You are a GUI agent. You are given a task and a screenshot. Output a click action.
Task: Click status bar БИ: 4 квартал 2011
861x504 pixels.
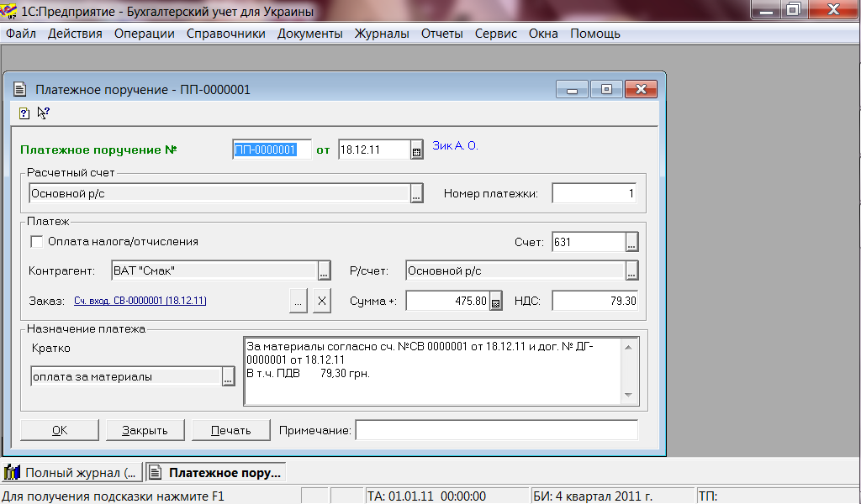pyautogui.click(x=613, y=496)
